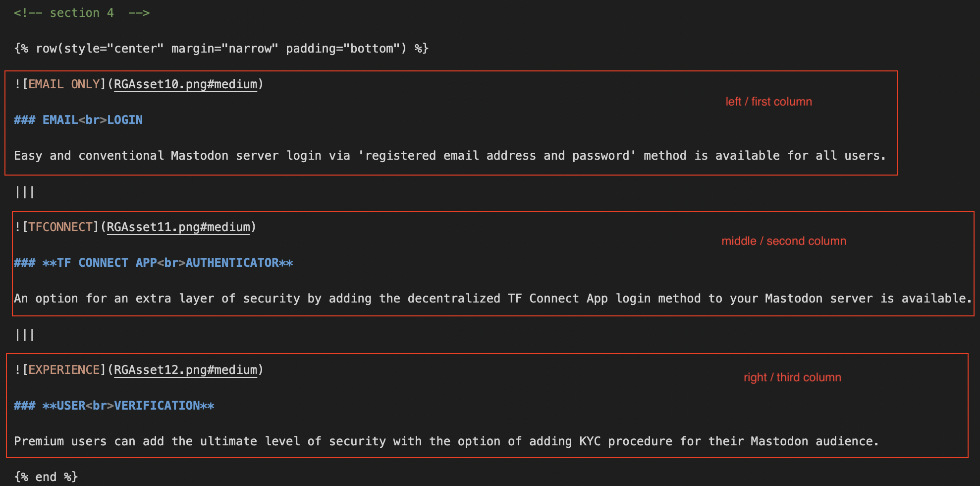The height and width of the screenshot is (486, 980).
Task: Place cursor in the row shortcode line
Action: point(221,49)
